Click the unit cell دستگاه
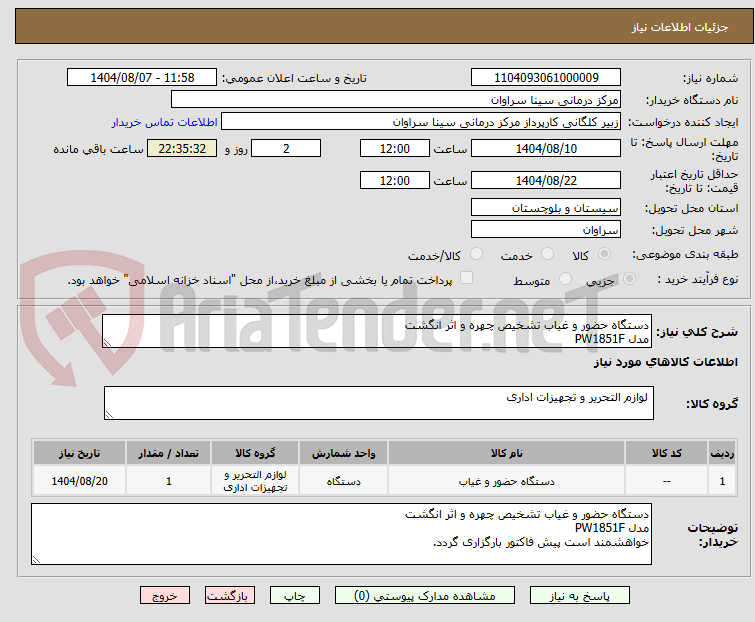 tap(343, 481)
